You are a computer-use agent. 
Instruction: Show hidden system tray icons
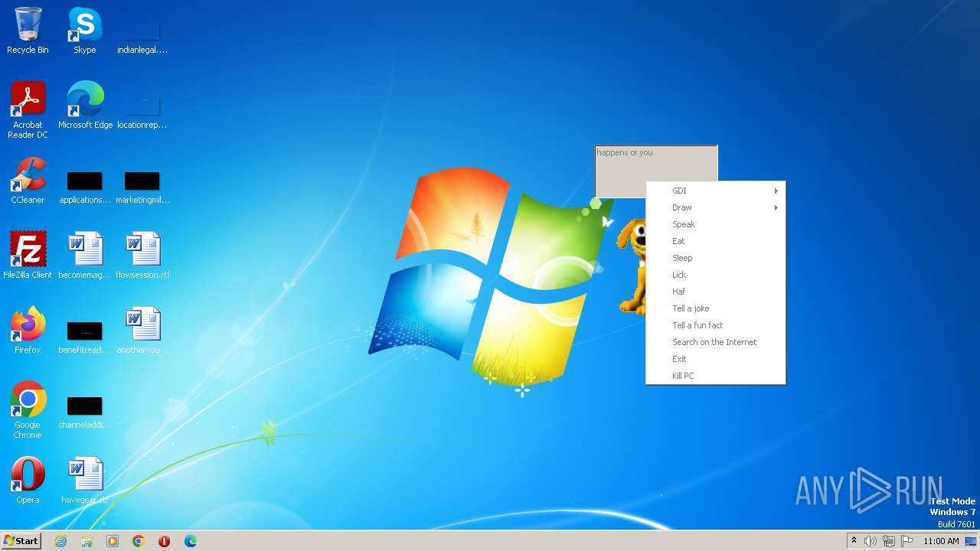point(854,541)
